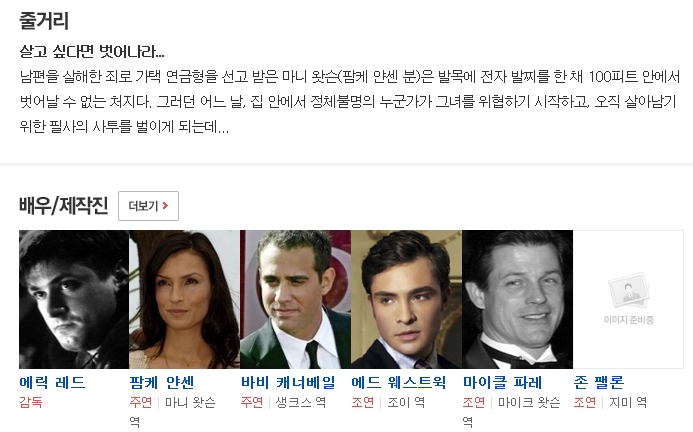The image size is (693, 432).
Task: Click the 감독 role label under 에릭 레드
Action: tap(31, 402)
